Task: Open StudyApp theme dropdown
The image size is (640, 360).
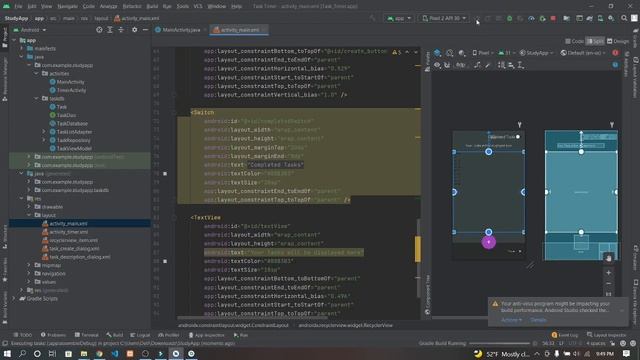Action: 537,53
